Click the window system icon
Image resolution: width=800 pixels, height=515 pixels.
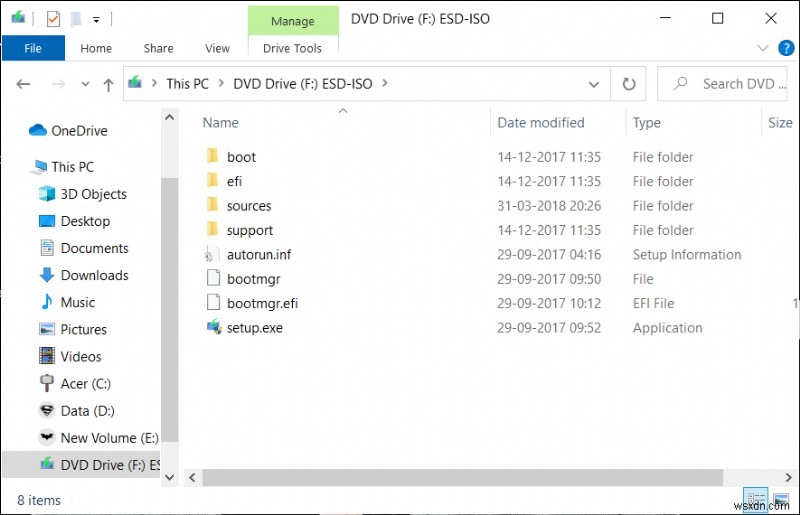click(x=18, y=18)
